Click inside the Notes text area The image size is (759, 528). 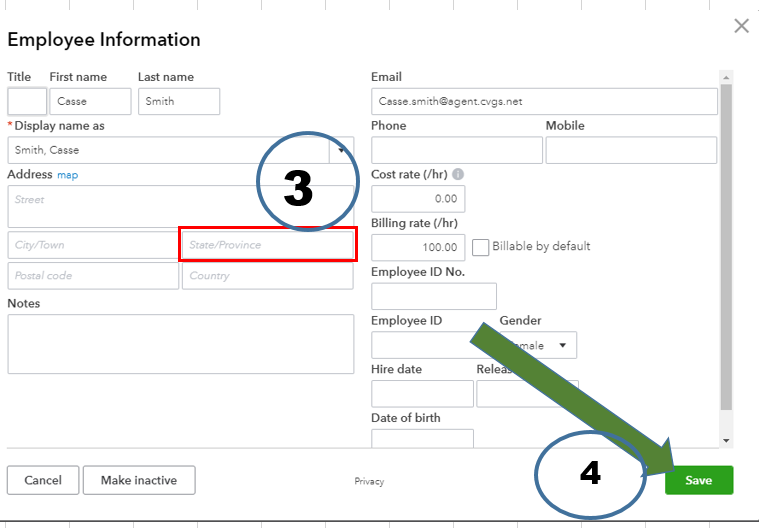point(181,344)
